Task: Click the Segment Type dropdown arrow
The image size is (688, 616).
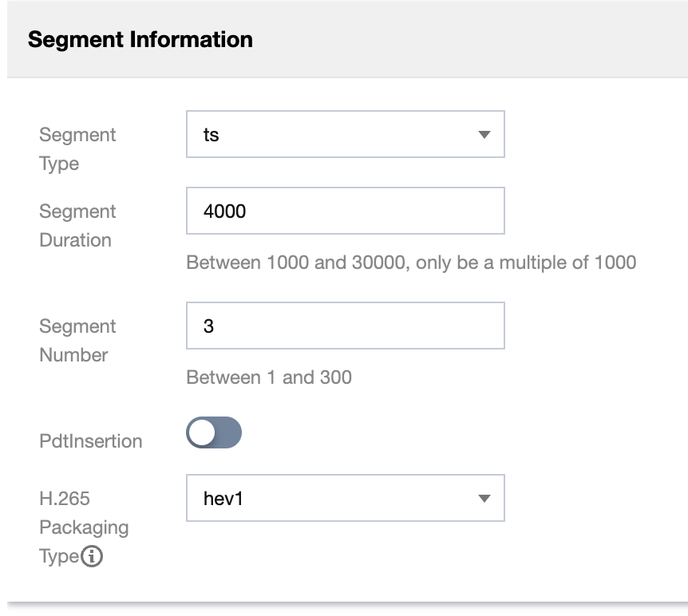Action: (x=483, y=135)
